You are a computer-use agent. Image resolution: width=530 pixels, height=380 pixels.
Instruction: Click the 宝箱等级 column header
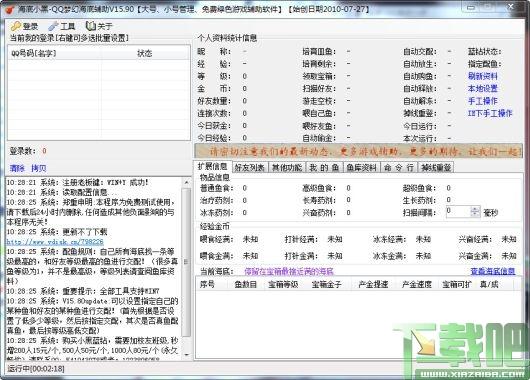click(x=283, y=284)
